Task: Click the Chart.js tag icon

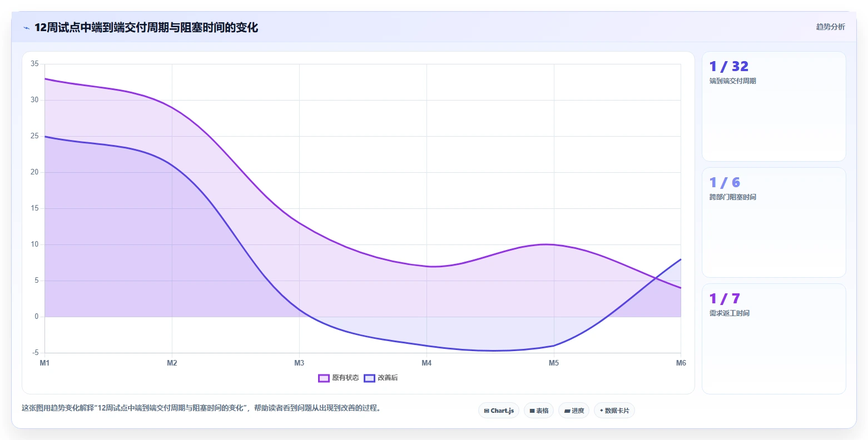Action: [x=487, y=411]
